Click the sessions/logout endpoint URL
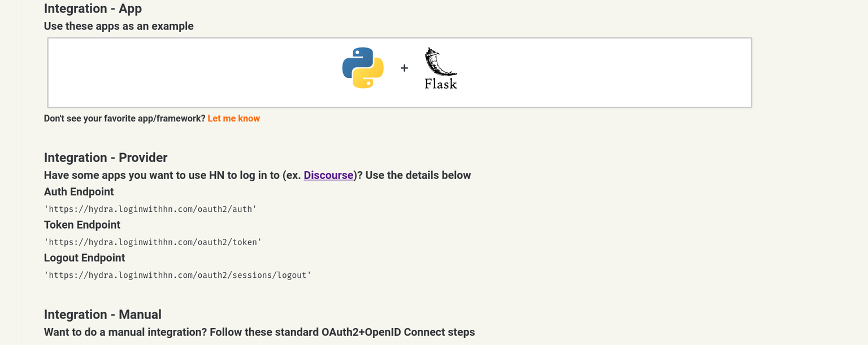 (x=177, y=276)
